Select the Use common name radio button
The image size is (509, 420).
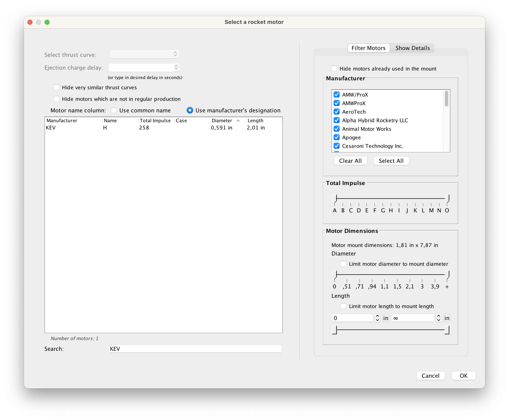coord(113,110)
